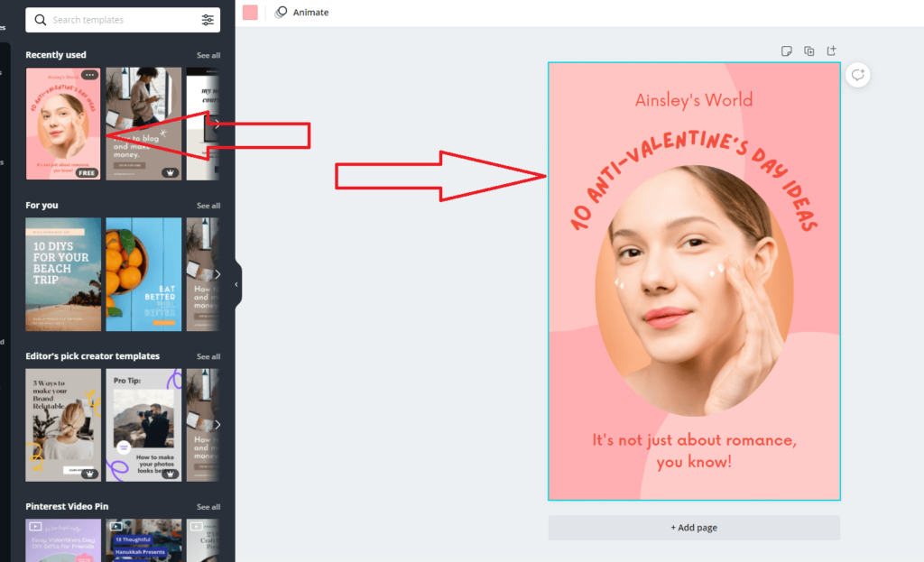Open the search filter options icon
The height and width of the screenshot is (562, 924).
[208, 20]
